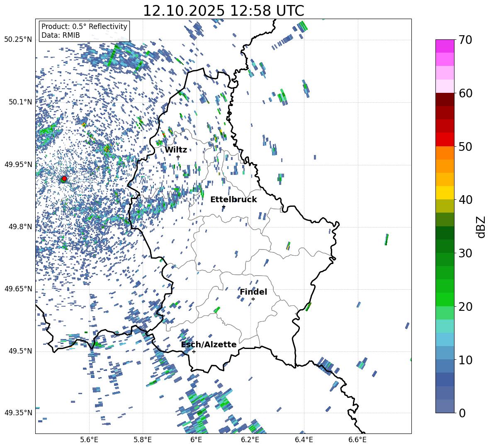The height and width of the screenshot is (448, 491).
Task: Click the dBZ colorbar axis label
Action: click(x=481, y=227)
